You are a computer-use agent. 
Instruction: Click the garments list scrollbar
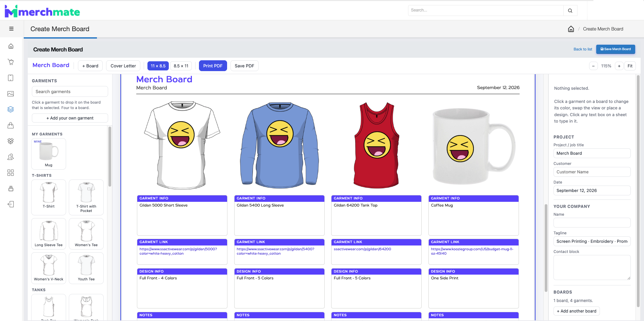(109, 156)
